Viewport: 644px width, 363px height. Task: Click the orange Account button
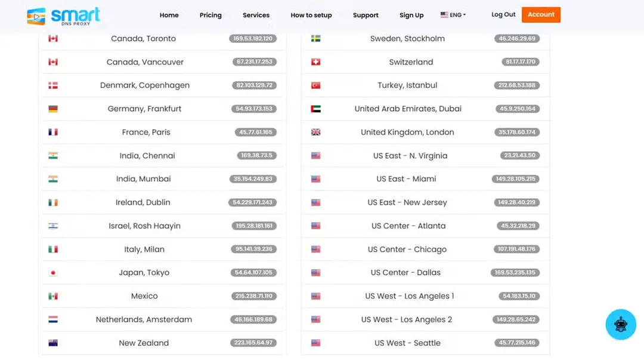(x=541, y=14)
